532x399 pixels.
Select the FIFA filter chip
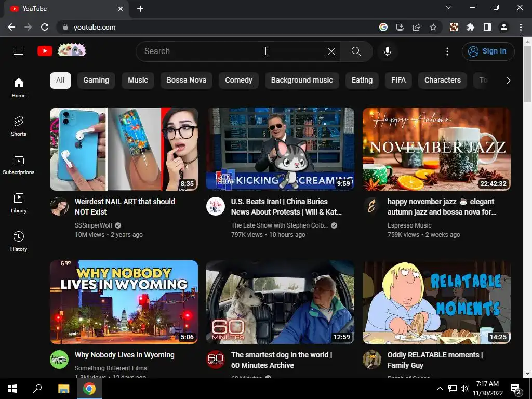398,81
